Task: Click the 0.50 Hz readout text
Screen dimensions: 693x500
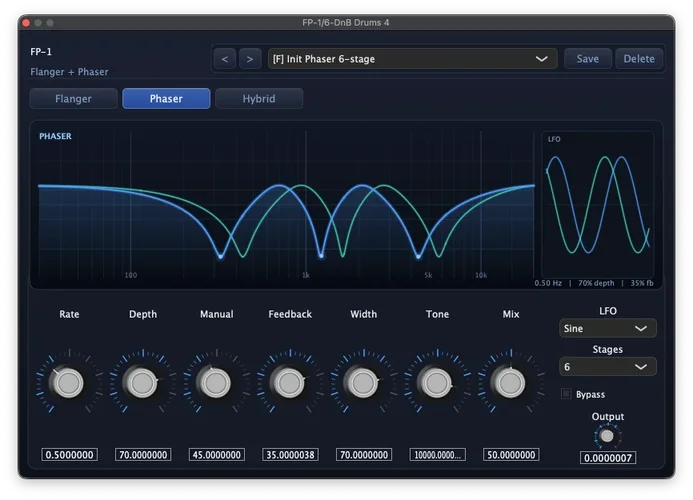Action: [548, 283]
